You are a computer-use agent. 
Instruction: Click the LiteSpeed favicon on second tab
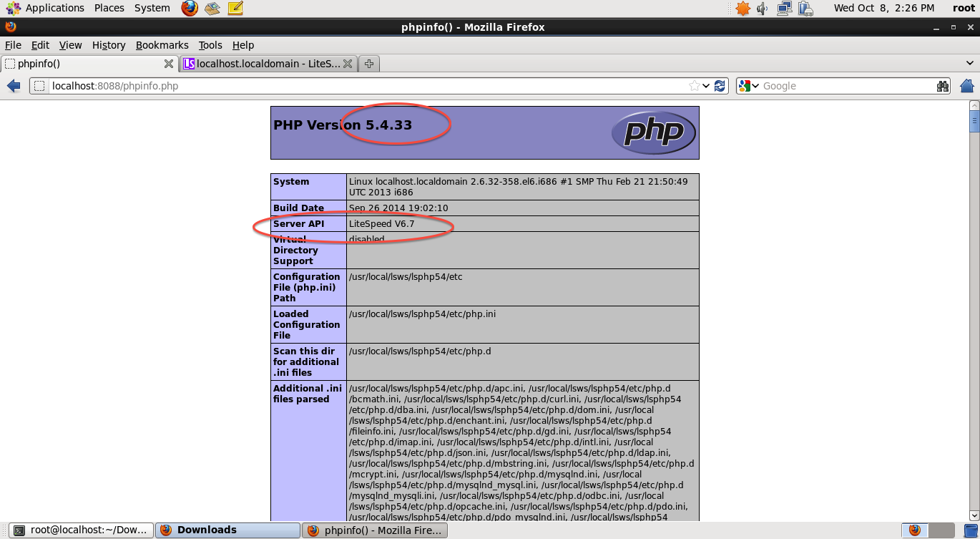tap(189, 64)
